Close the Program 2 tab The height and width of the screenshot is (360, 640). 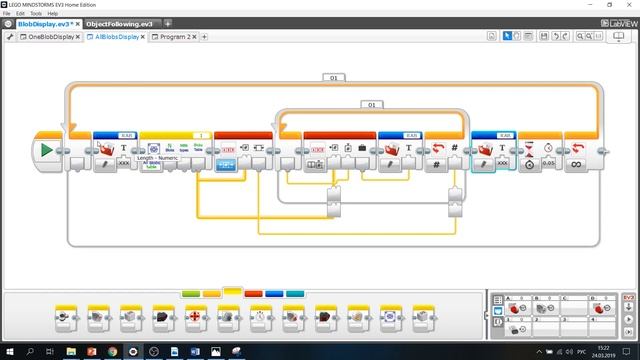195,37
